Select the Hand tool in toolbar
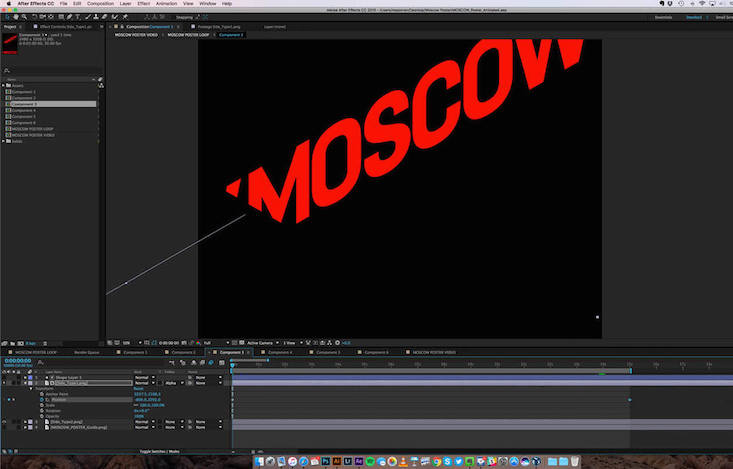733x469 pixels. tap(16, 17)
